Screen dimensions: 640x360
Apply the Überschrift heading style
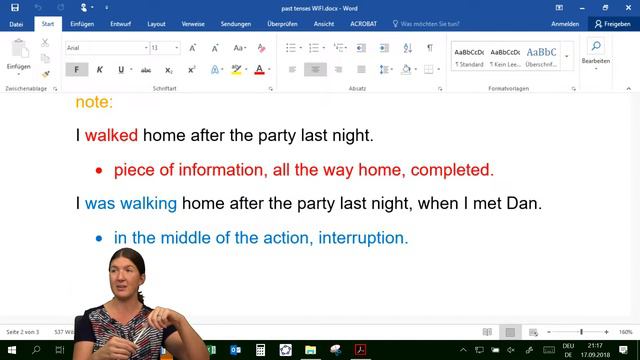[x=541, y=57]
